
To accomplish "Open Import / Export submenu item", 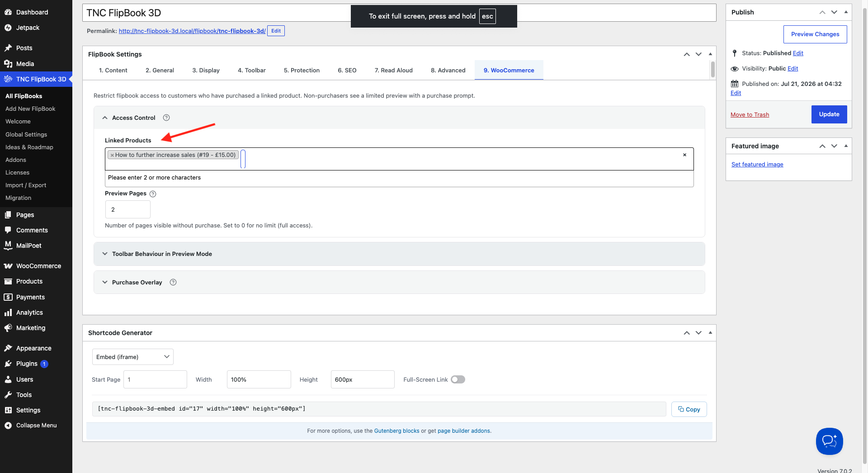I will pos(26,185).
